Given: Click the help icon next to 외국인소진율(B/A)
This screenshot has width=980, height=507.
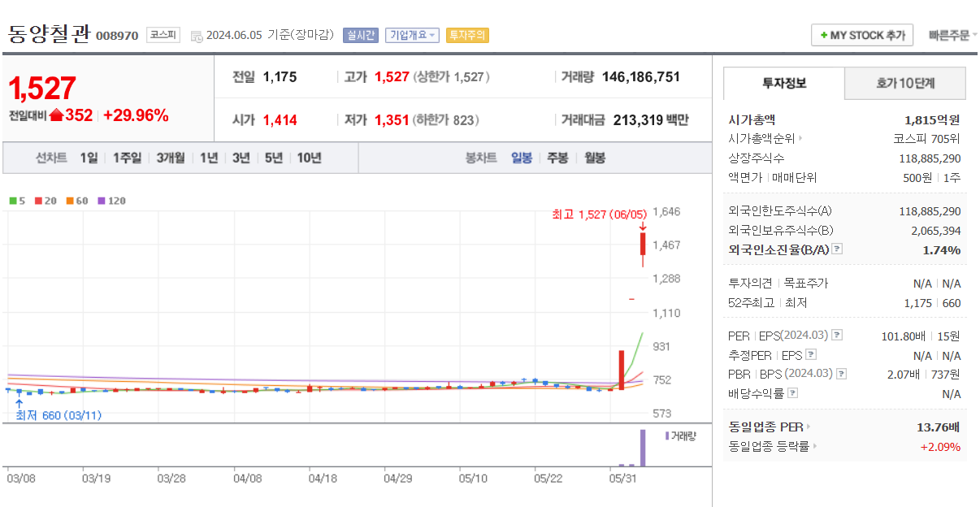Looking at the screenshot, I should pos(837,249).
